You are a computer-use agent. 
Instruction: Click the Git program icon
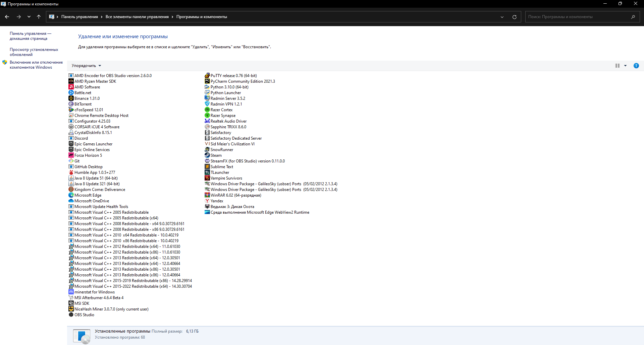point(71,161)
